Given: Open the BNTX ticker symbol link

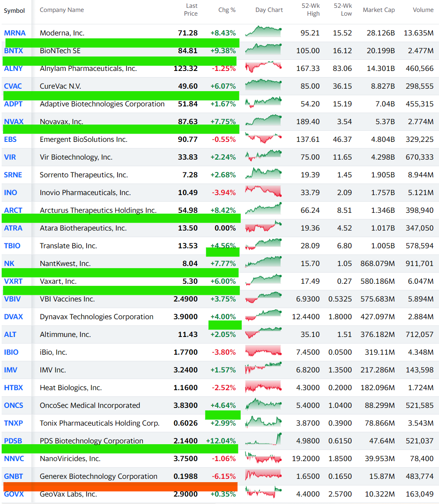Looking at the screenshot, I should pos(14,51).
